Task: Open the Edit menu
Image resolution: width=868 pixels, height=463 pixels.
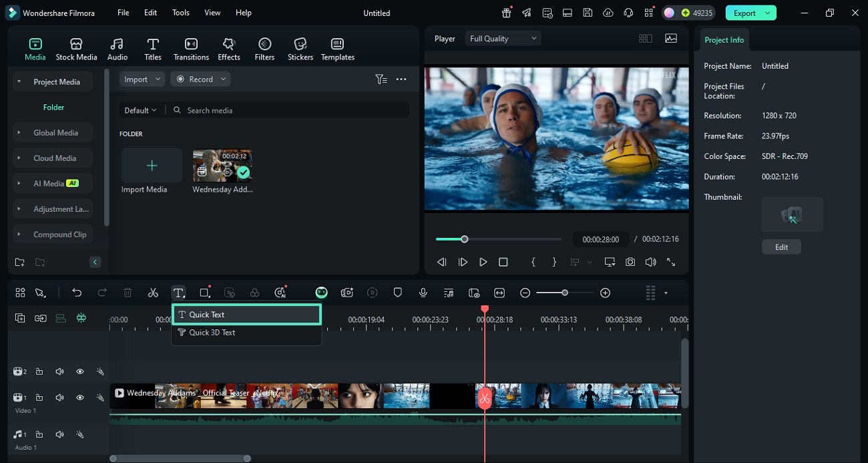Action: 151,13
